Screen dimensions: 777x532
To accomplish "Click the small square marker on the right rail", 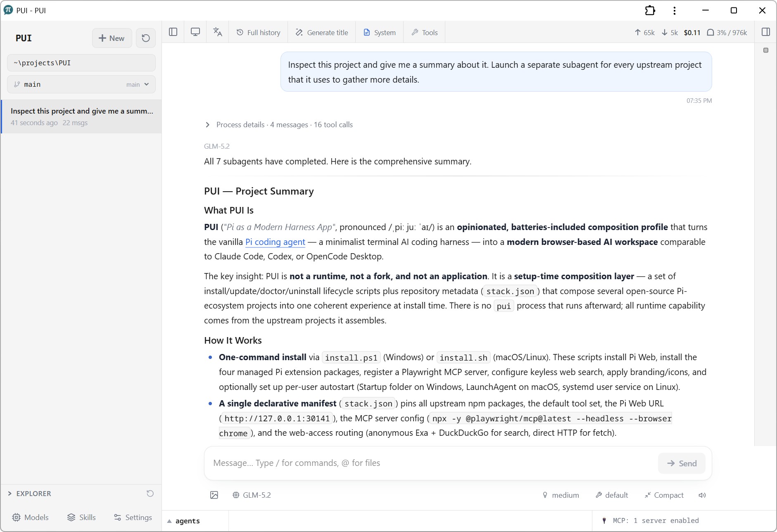I will coord(766,50).
